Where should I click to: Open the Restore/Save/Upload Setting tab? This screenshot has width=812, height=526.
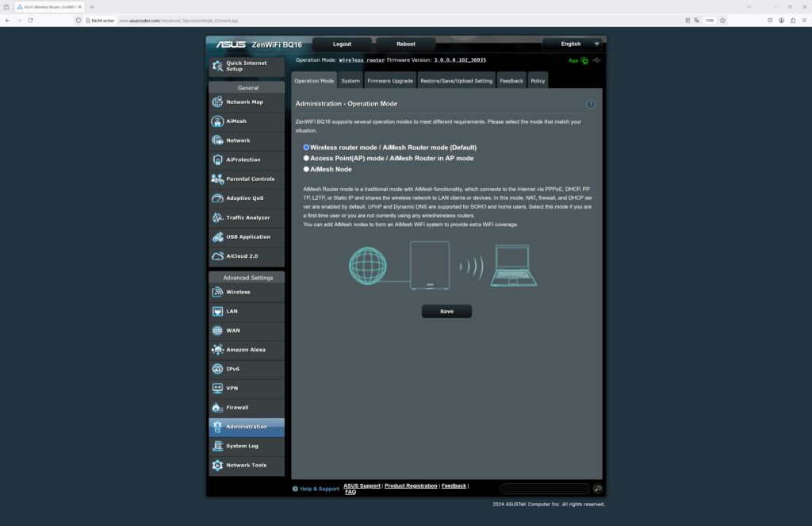[456, 81]
